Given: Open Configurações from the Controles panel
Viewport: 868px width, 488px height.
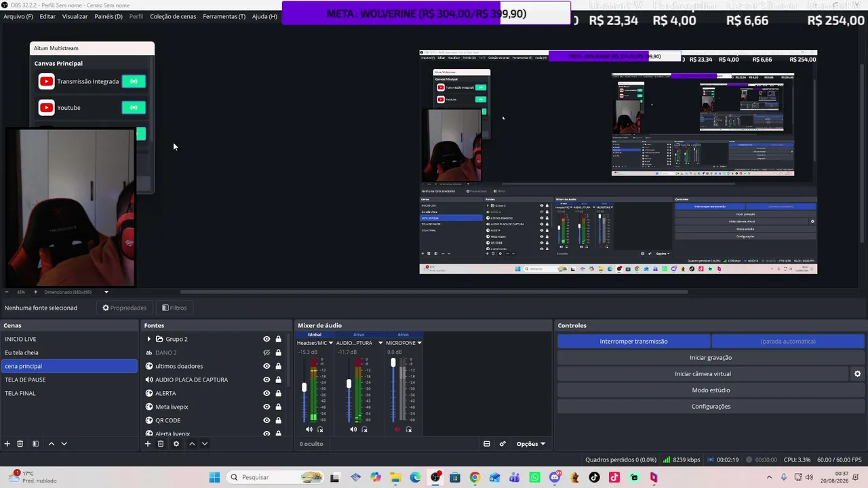Looking at the screenshot, I should point(711,406).
